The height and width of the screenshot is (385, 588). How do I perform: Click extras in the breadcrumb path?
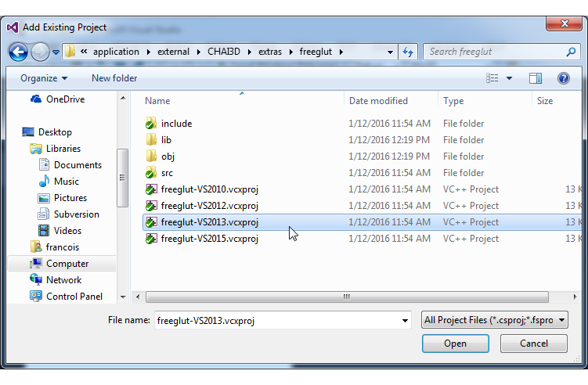(270, 52)
